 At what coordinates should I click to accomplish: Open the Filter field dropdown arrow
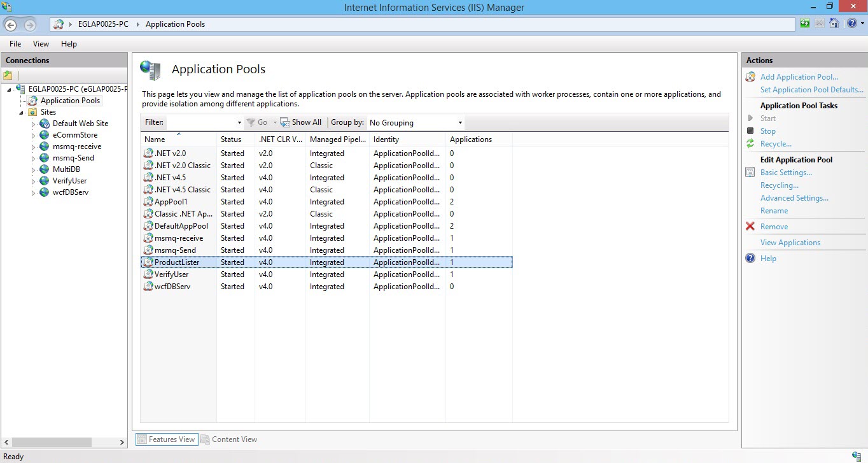click(239, 123)
